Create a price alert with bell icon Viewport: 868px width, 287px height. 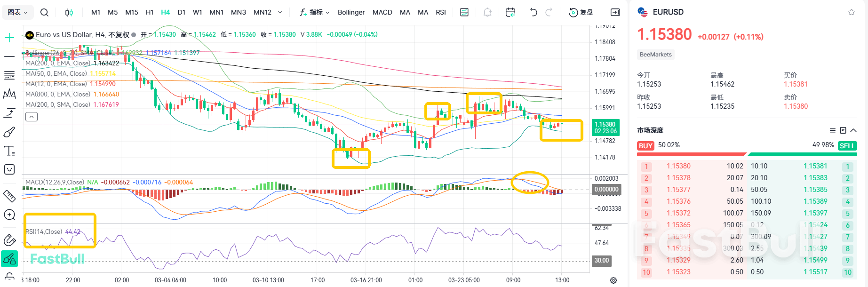click(x=487, y=12)
